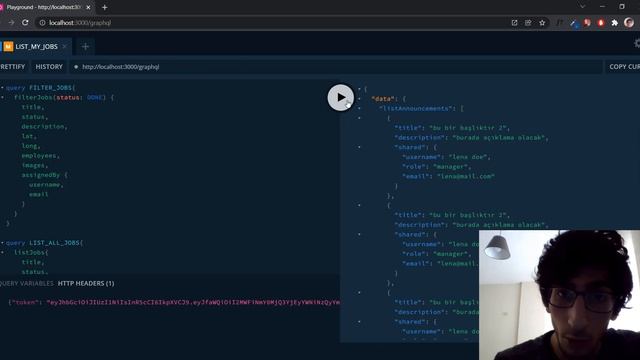Open page in app icon in address bar
Image resolution: width=640 pixels, height=360 pixels.
[514, 23]
